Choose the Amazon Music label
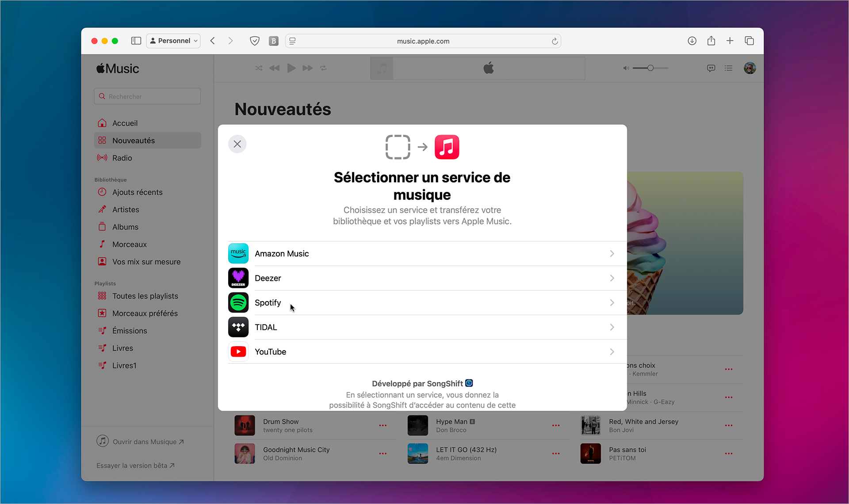Image resolution: width=849 pixels, height=504 pixels. [282, 254]
